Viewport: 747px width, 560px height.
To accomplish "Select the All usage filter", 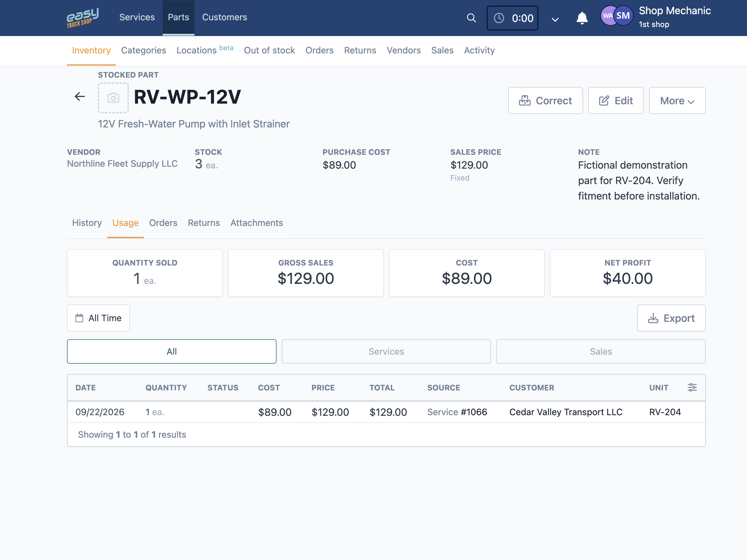I will (172, 351).
